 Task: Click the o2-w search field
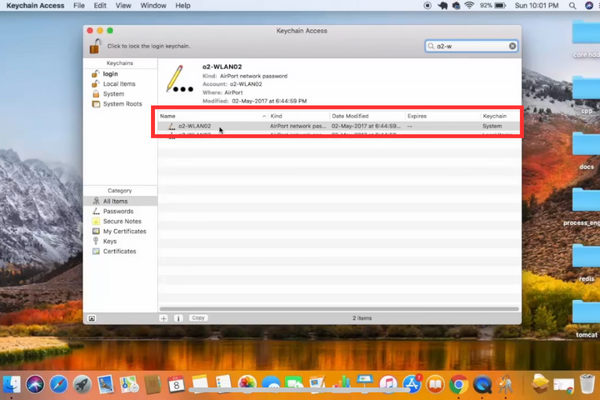pos(471,46)
